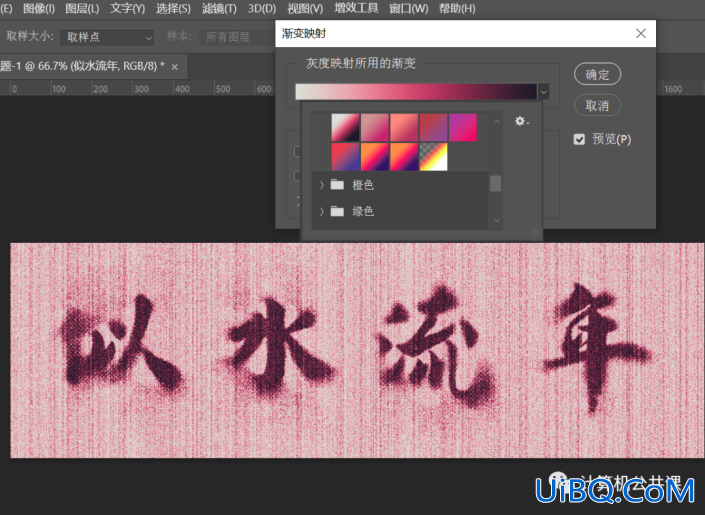Expand the 绿色 gradient folder
The height and width of the screenshot is (515, 705).
click(x=321, y=211)
